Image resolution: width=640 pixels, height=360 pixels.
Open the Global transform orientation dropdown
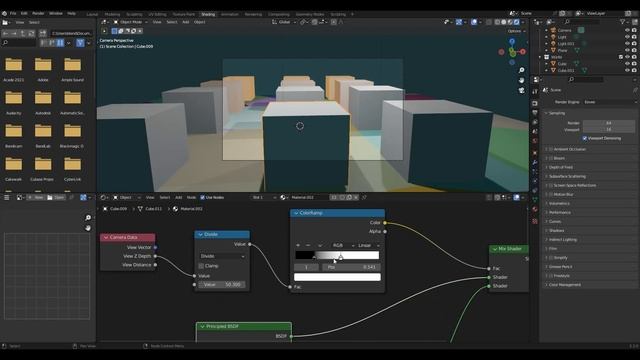click(284, 22)
